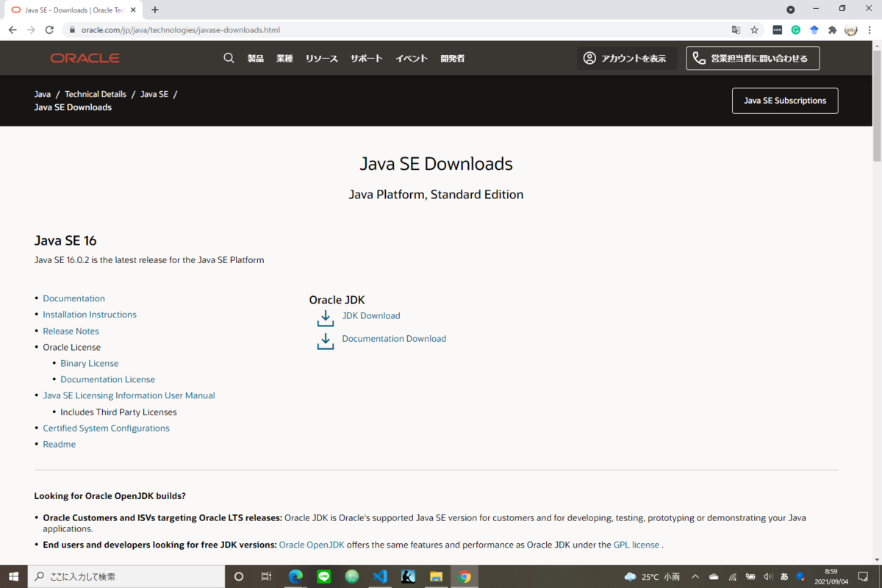
Task: Open the 製品 menu
Action: [256, 58]
